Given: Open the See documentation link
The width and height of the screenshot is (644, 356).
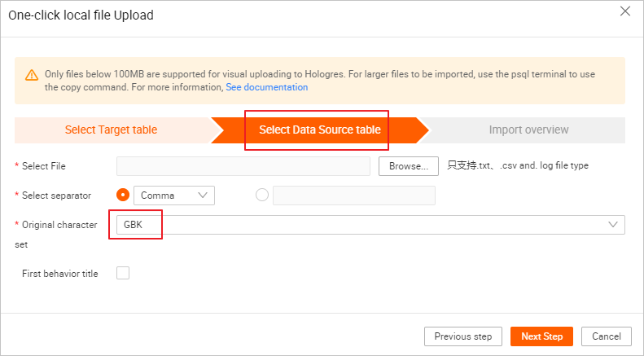Looking at the screenshot, I should (266, 87).
